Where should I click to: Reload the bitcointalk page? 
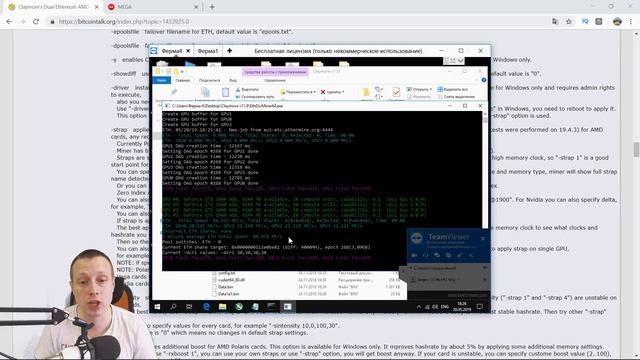36,22
